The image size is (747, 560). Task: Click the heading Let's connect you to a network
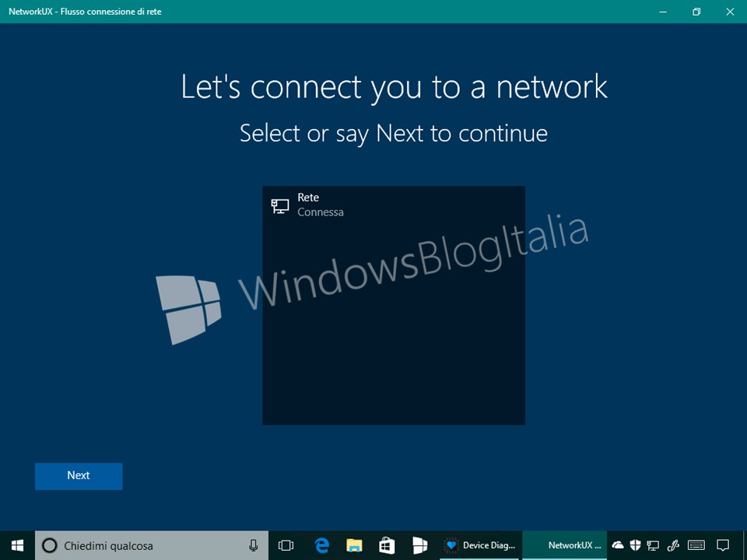(394, 87)
